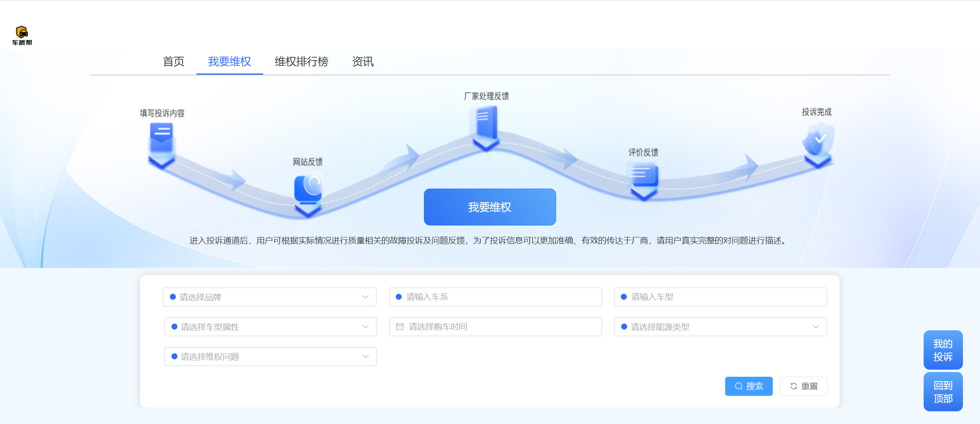Click into the 请输入车型 input field
The width and height of the screenshot is (980, 424).
click(x=720, y=297)
